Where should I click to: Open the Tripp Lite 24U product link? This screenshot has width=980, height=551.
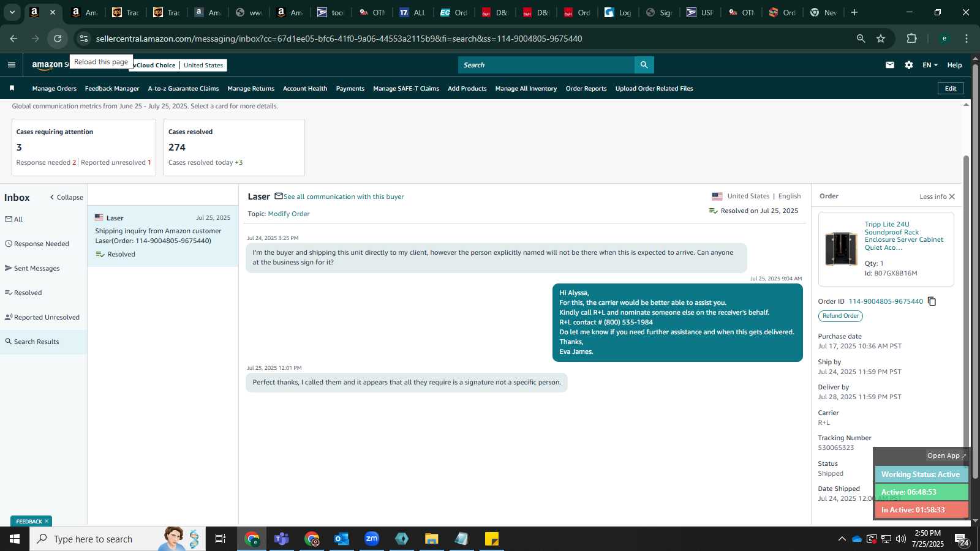point(904,236)
